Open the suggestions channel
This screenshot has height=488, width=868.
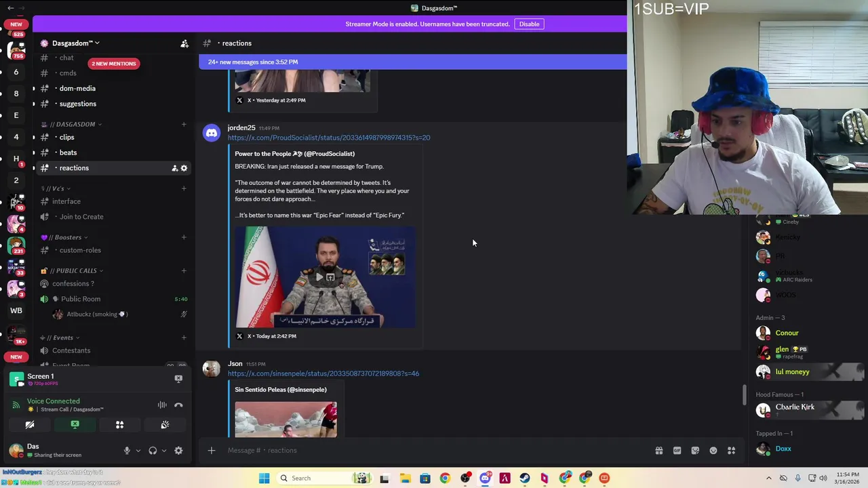pyautogui.click(x=77, y=104)
